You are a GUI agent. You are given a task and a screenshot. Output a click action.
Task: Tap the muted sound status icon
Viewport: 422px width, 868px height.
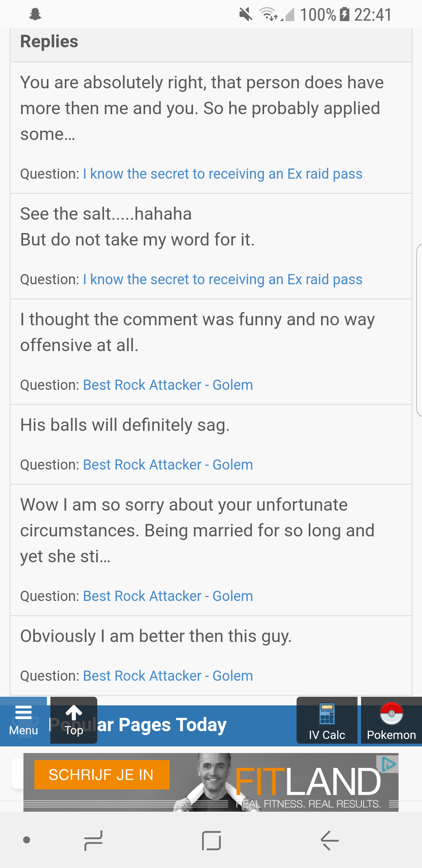(246, 14)
